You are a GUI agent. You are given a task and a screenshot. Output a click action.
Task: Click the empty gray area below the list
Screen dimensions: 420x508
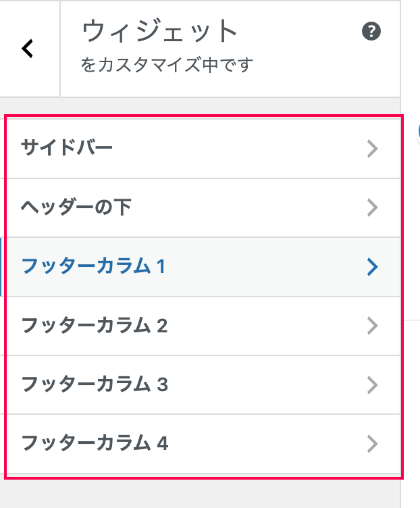200,494
